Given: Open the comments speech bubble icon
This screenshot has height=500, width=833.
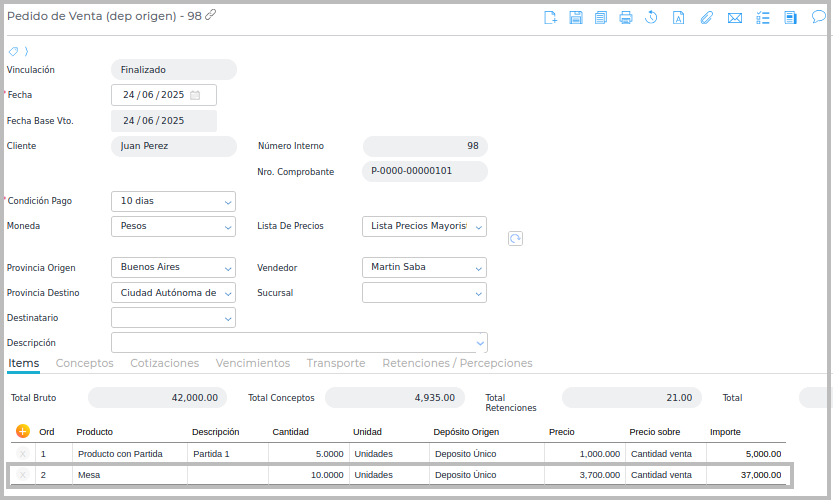Looking at the screenshot, I should (818, 17).
